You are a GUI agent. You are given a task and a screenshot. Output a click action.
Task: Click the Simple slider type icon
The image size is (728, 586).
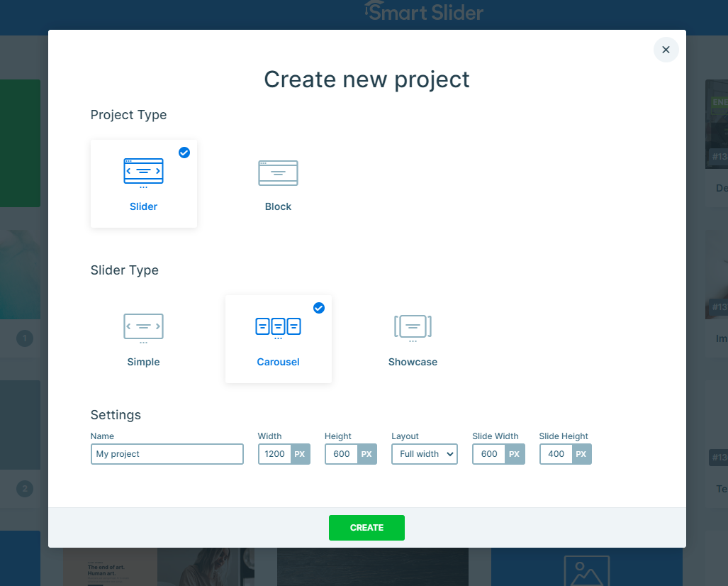143,327
